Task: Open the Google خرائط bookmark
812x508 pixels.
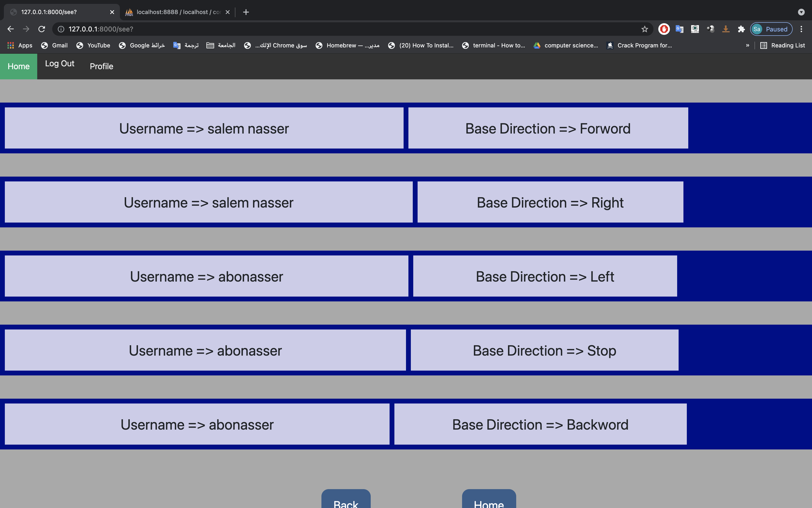Action: click(x=142, y=45)
